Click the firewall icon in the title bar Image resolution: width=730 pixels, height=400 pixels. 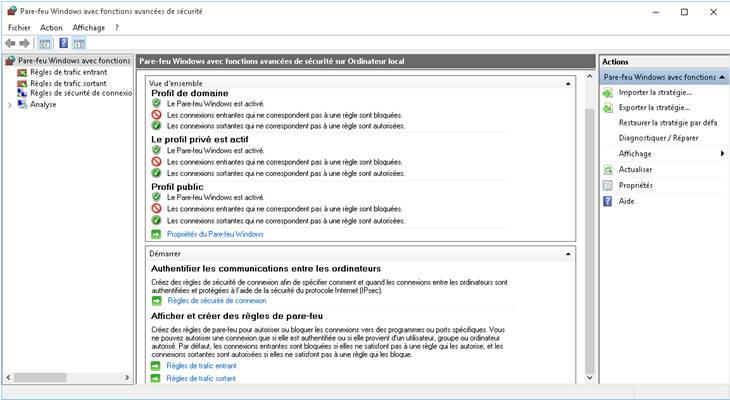click(12, 11)
